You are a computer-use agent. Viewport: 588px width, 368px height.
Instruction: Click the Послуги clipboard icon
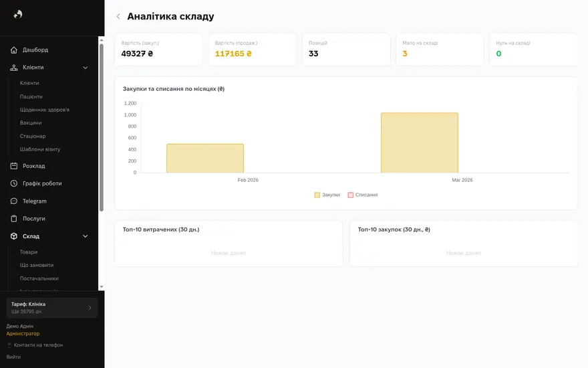tap(14, 219)
